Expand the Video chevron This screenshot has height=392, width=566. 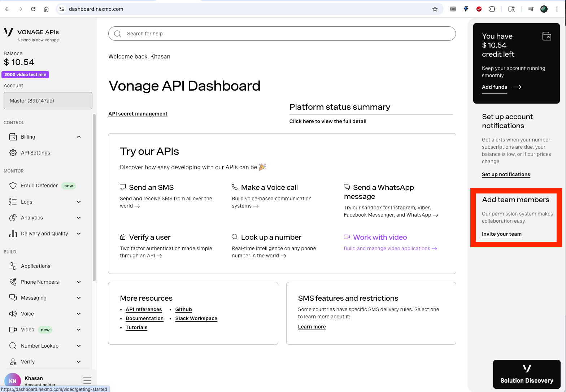(79, 330)
